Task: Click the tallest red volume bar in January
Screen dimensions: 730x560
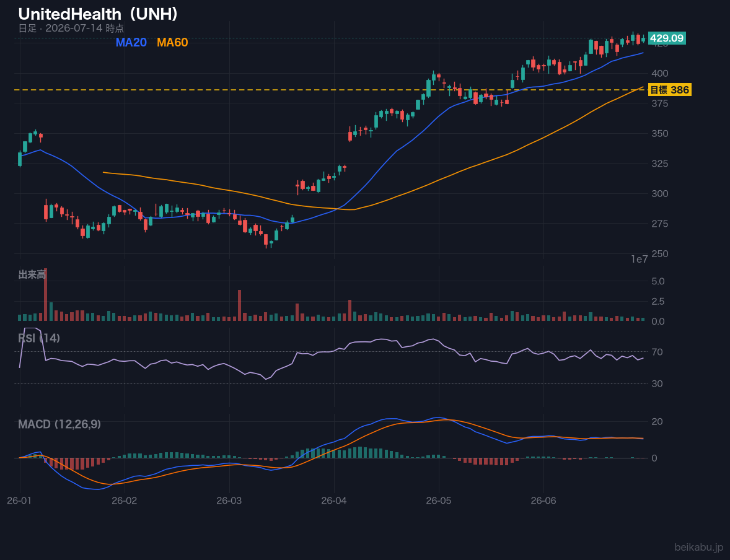Action: (46, 295)
